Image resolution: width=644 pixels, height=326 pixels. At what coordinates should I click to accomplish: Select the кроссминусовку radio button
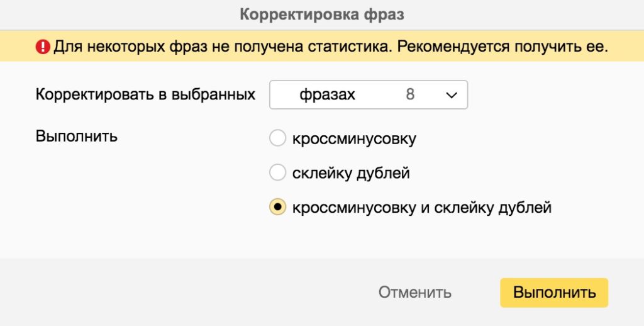[277, 138]
